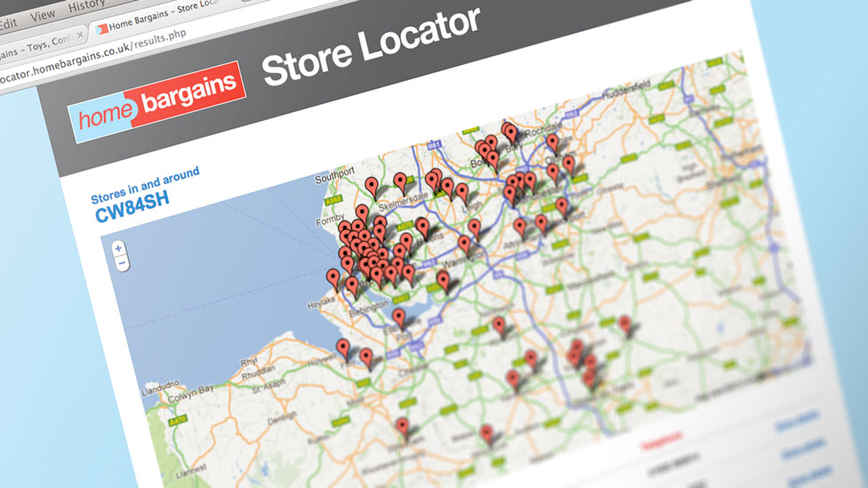Click the store pin directly above Skelmersdale label
Viewport: 868px width, 488px height.
pos(399,182)
